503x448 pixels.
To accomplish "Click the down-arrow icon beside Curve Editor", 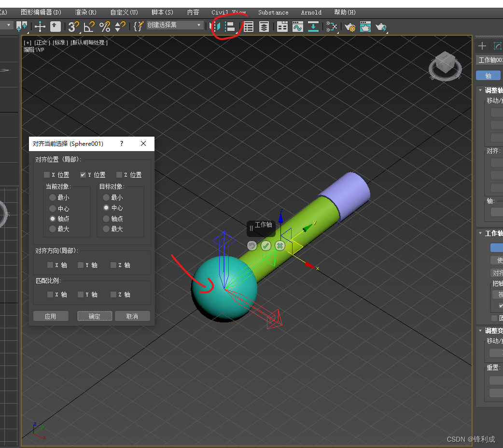I will click(313, 27).
